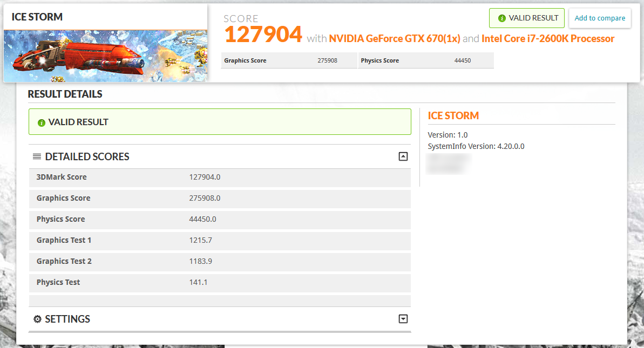
Task: Click the 3DMark Score row label
Action: pyautogui.click(x=62, y=177)
